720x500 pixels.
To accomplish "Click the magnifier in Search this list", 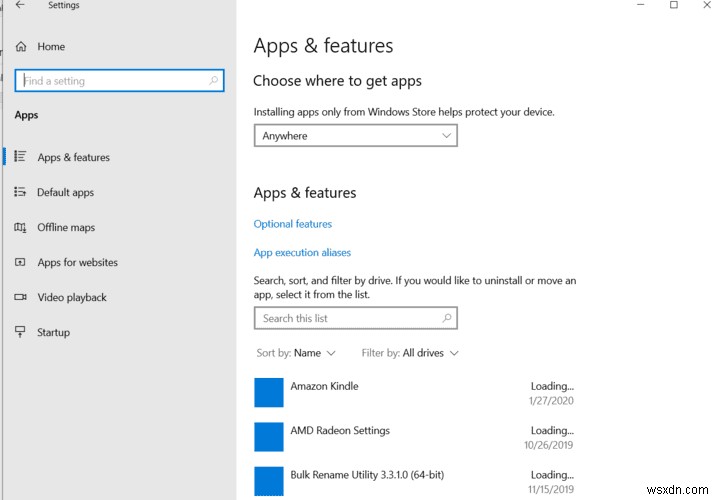I will point(447,318).
